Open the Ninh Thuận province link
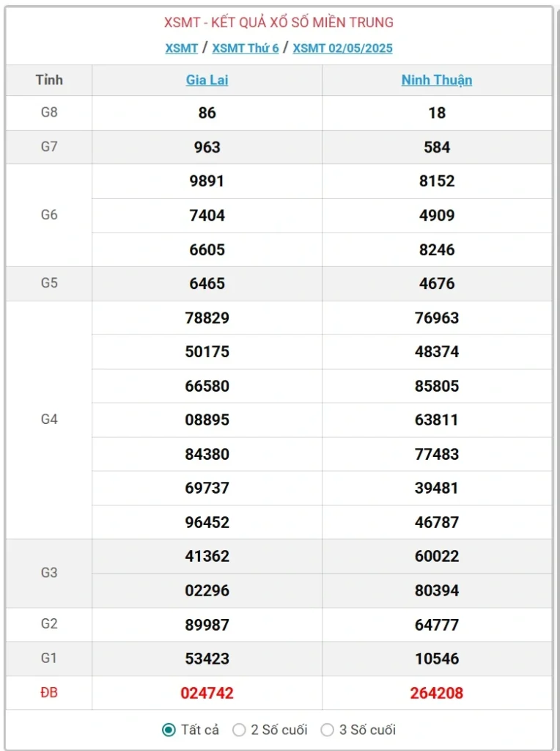560x751 pixels. coord(437,80)
